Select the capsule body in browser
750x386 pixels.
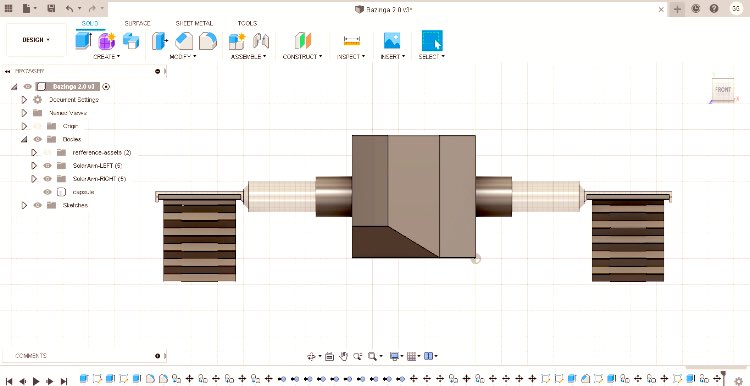83,192
